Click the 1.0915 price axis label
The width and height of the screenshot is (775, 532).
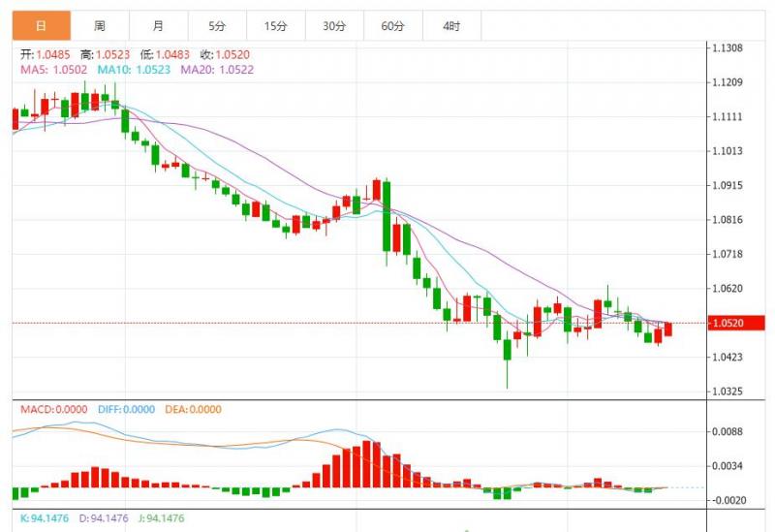[728, 185]
